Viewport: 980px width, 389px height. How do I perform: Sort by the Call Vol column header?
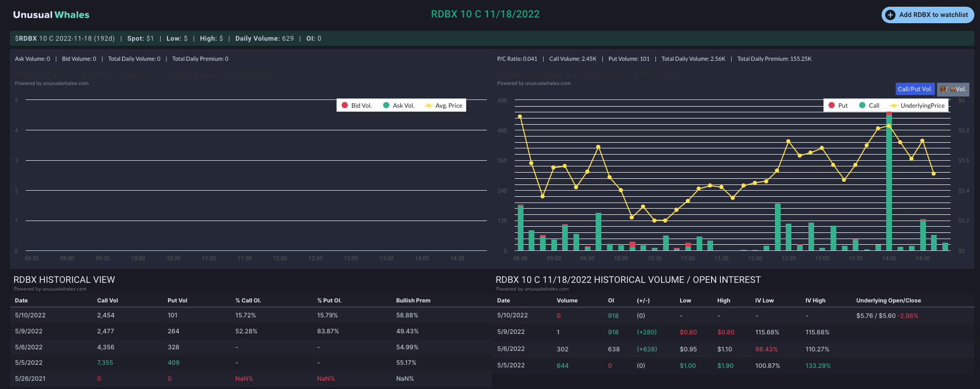tap(108, 300)
